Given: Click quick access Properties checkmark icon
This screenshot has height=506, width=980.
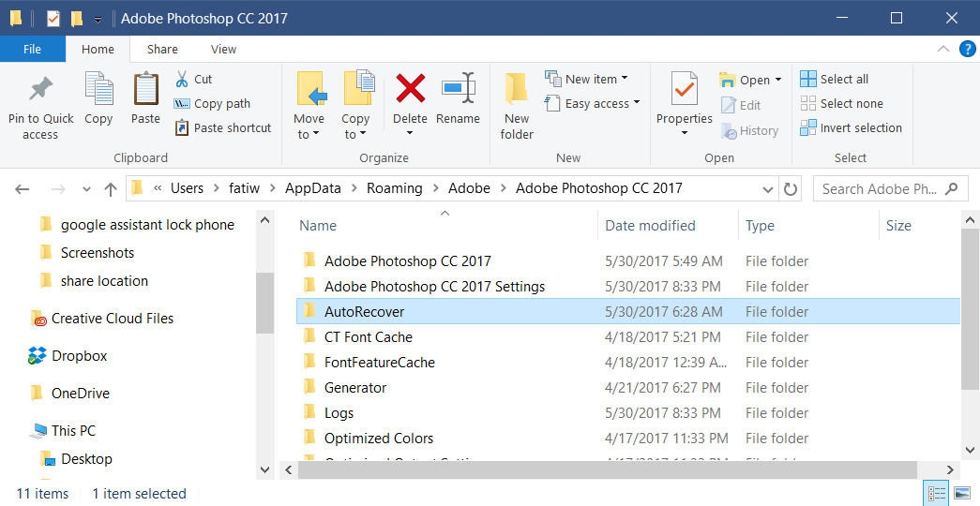Looking at the screenshot, I should click(x=53, y=19).
